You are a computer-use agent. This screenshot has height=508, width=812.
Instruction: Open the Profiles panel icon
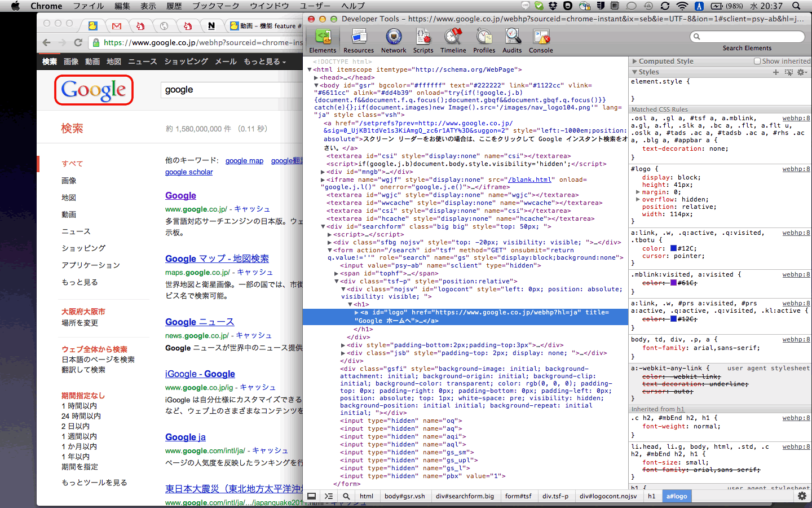[484, 41]
